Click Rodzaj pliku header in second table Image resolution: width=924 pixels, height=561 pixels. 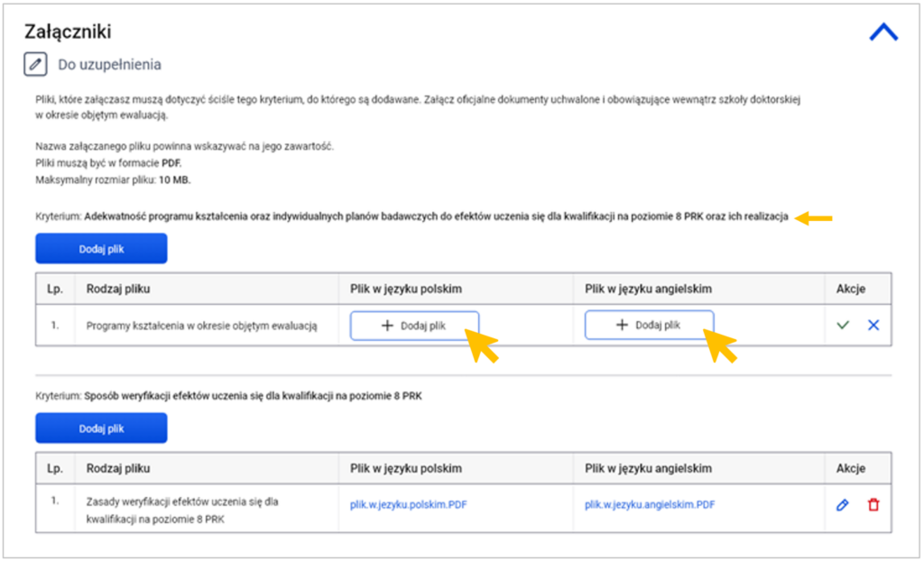(x=118, y=468)
